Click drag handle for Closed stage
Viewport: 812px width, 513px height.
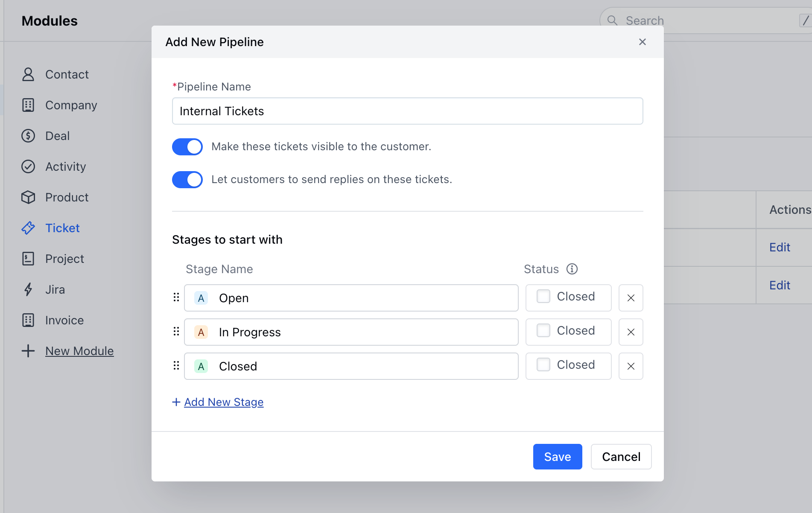(x=176, y=366)
